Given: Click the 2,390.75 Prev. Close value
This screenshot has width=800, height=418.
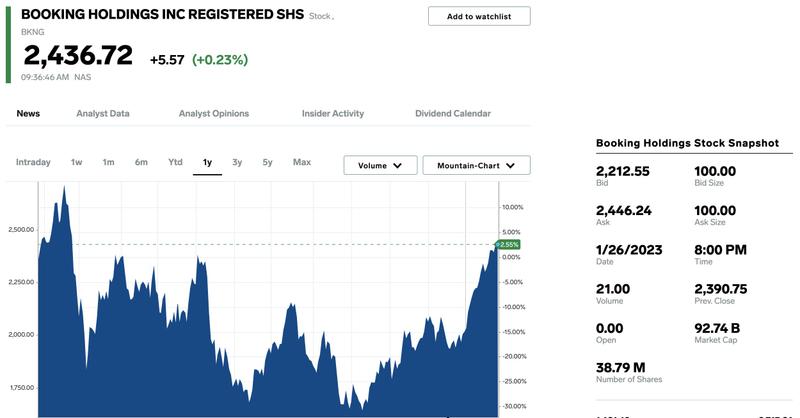Looking at the screenshot, I should click(720, 289).
